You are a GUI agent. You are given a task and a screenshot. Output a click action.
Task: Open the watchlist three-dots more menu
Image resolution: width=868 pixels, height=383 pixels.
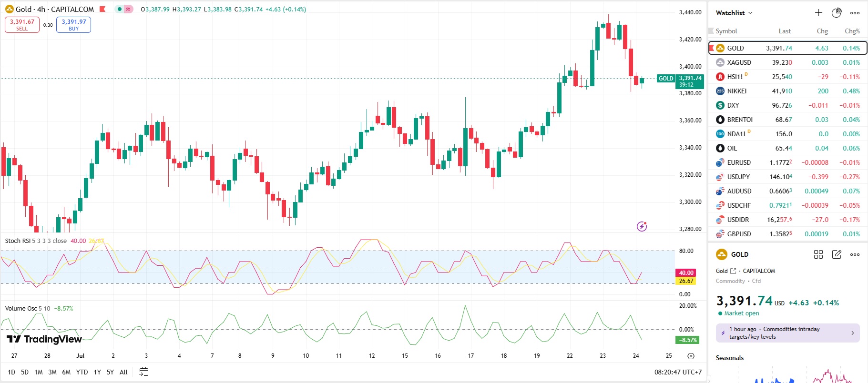pyautogui.click(x=855, y=13)
